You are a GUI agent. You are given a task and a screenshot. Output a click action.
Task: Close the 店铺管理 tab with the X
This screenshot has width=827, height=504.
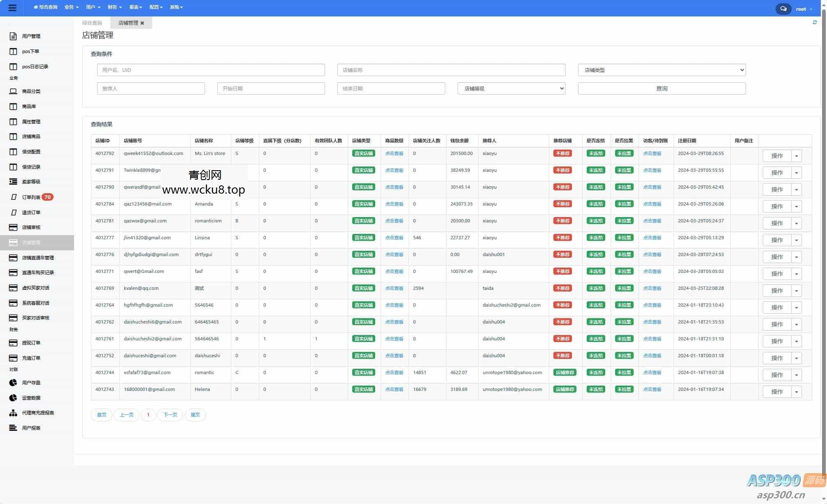pos(142,23)
